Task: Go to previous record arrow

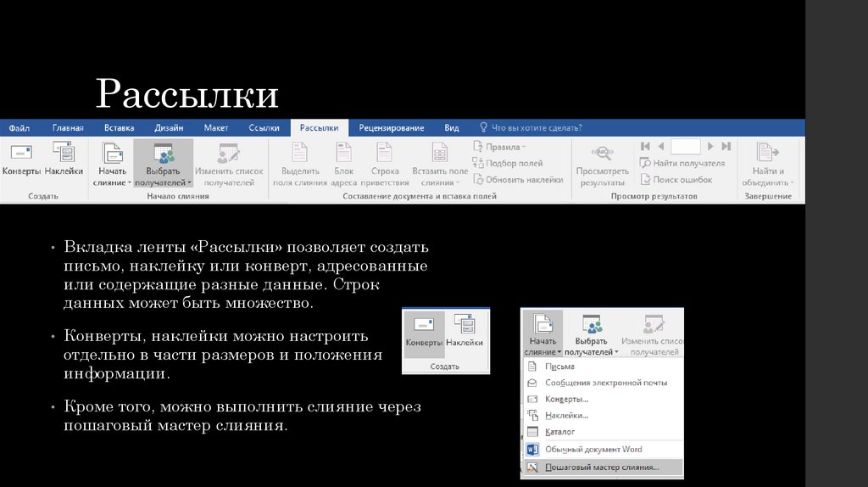Action: click(x=661, y=146)
